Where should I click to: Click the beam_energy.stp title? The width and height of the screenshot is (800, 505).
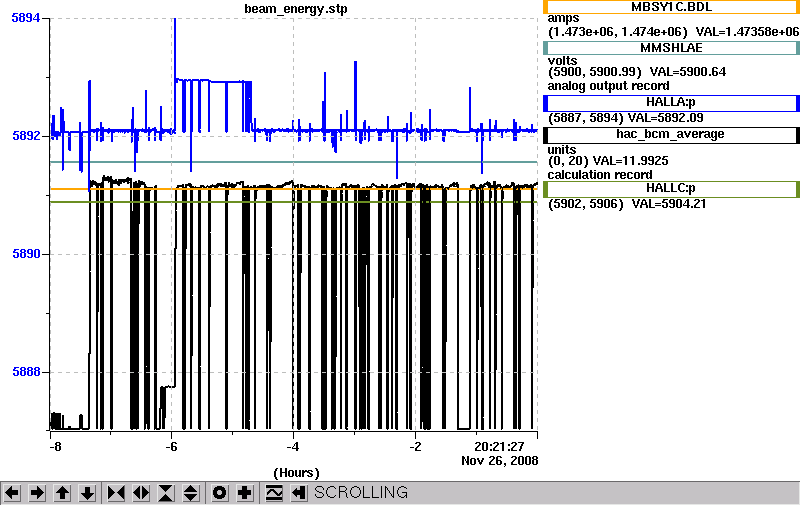(296, 9)
